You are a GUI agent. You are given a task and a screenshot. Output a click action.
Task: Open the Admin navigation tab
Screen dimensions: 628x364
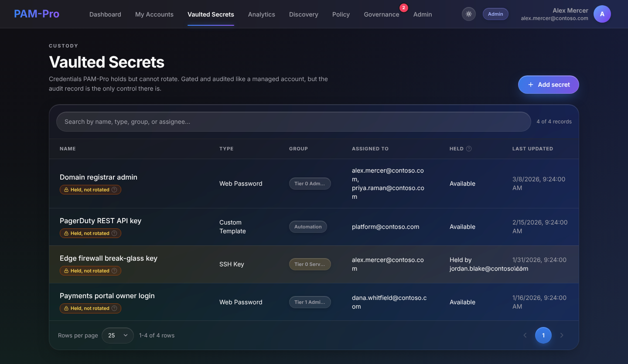point(423,14)
